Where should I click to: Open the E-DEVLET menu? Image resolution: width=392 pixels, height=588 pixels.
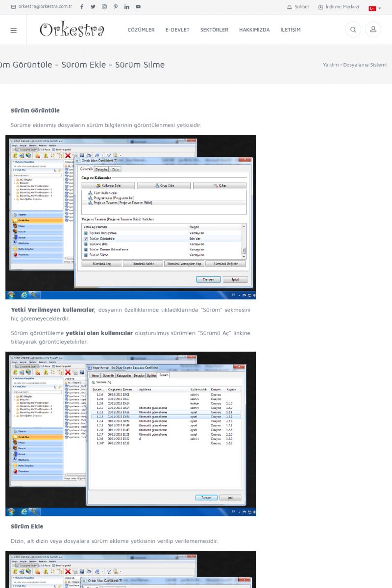point(177,30)
